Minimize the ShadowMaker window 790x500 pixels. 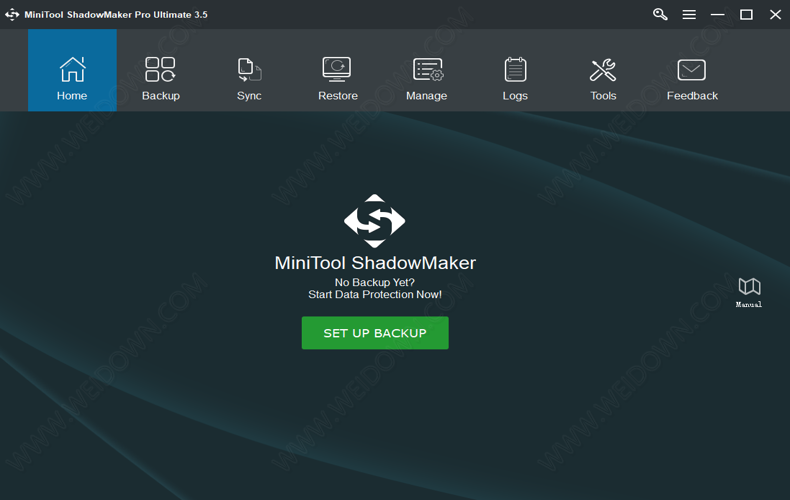[717, 15]
